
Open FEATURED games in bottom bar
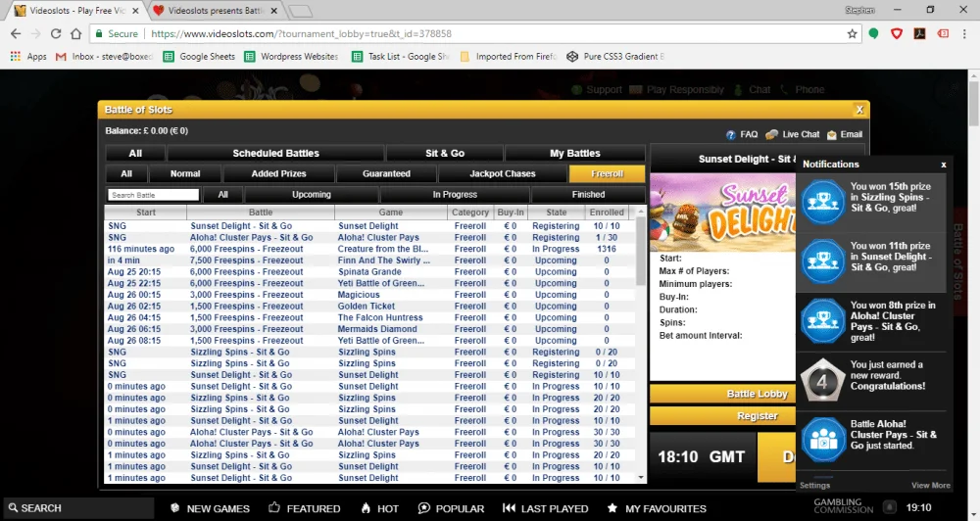[x=305, y=508]
